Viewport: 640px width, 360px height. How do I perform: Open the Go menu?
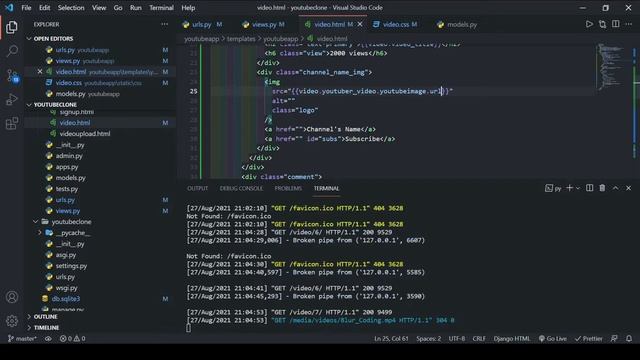click(118, 8)
